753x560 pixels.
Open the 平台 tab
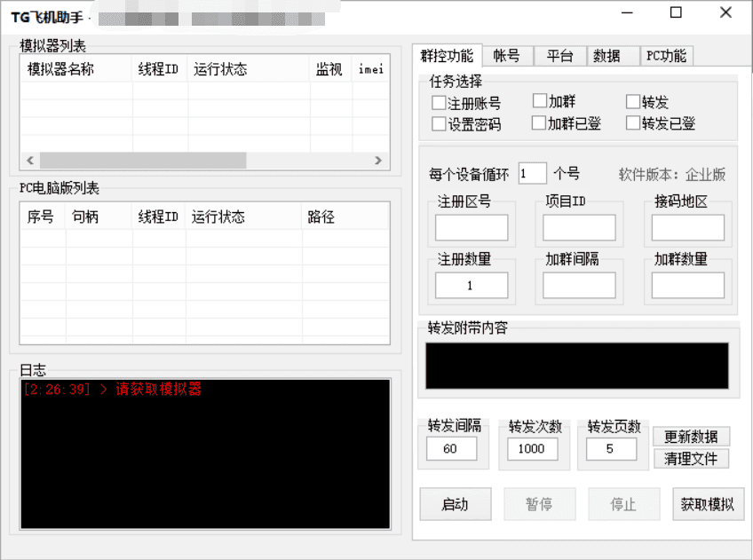point(559,56)
